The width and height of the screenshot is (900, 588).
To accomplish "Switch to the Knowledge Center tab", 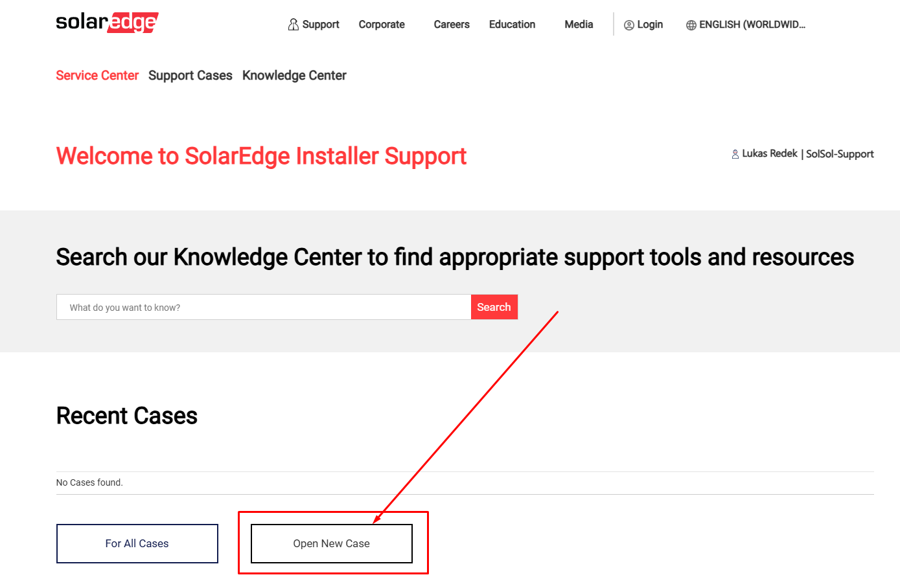I will pyautogui.click(x=294, y=76).
